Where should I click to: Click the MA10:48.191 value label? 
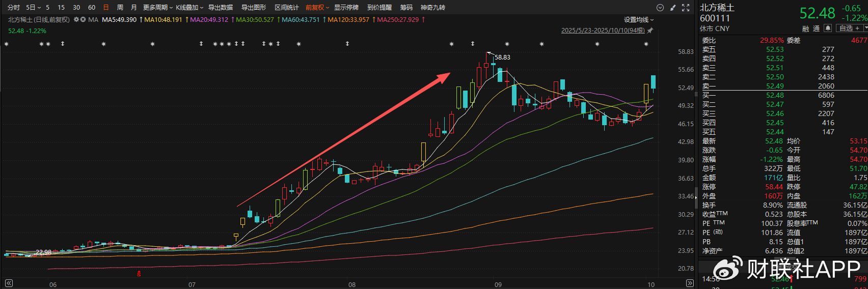(x=163, y=20)
